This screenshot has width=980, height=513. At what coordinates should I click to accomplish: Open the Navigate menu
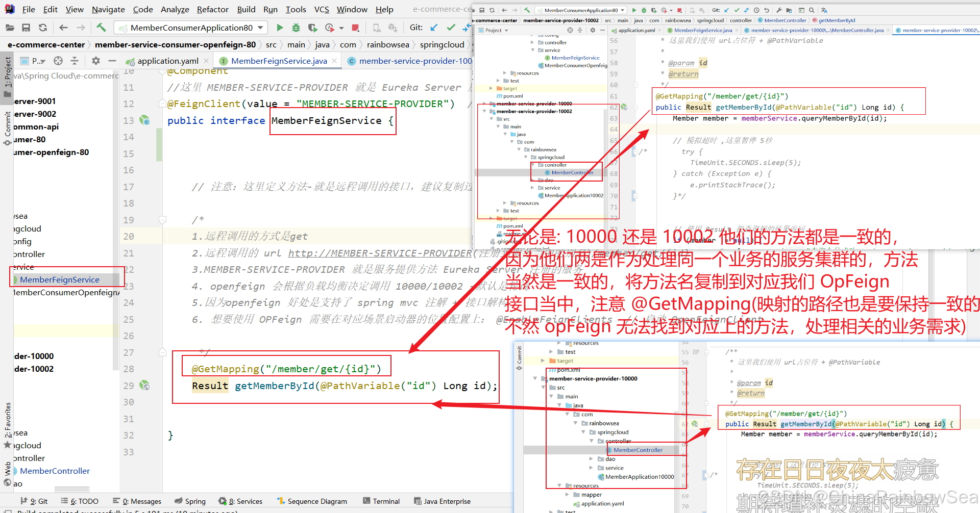pos(108,9)
